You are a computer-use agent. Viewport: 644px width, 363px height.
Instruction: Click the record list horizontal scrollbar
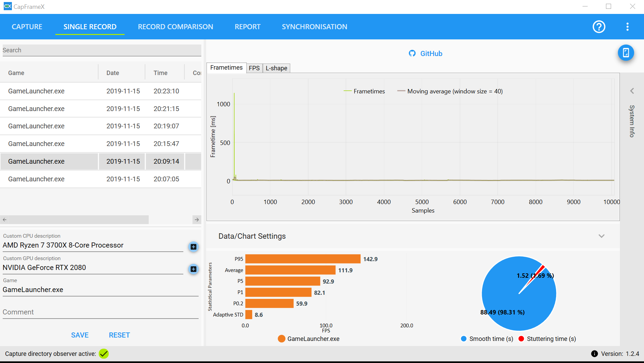(79, 220)
